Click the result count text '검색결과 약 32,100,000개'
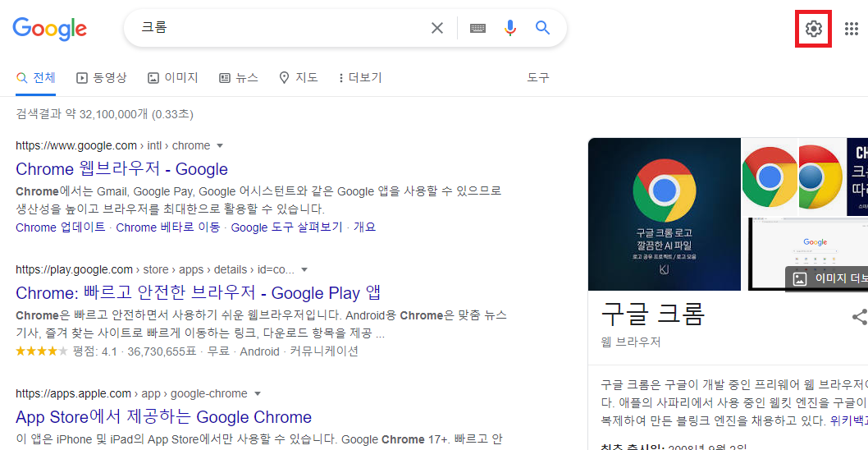 click(83, 115)
